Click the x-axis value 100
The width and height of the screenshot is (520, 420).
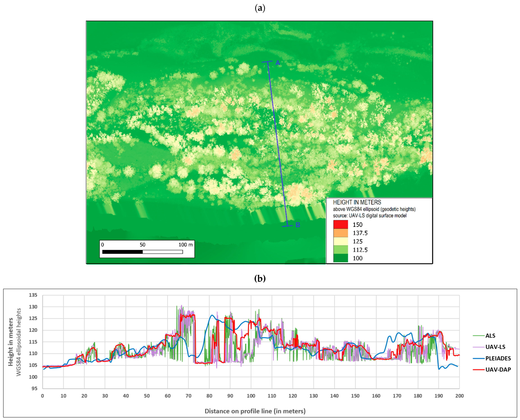tap(251, 396)
